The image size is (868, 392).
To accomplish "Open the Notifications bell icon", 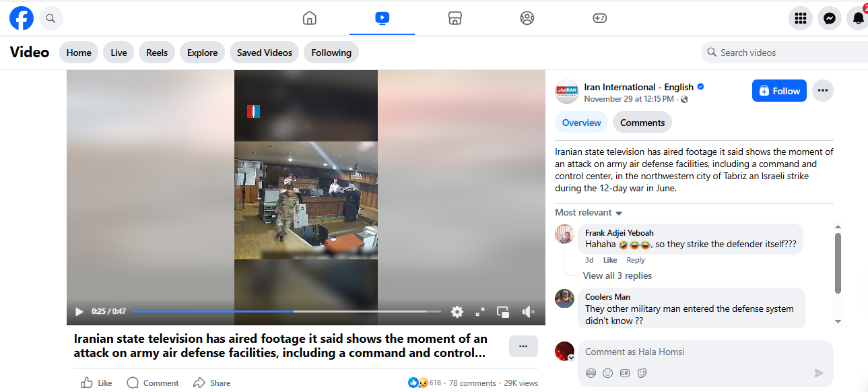I will 857,19.
